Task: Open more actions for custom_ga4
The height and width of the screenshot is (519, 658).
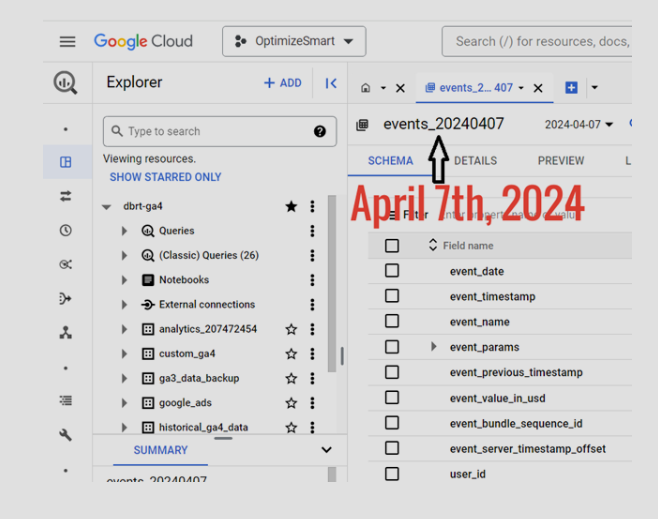Action: pos(312,354)
